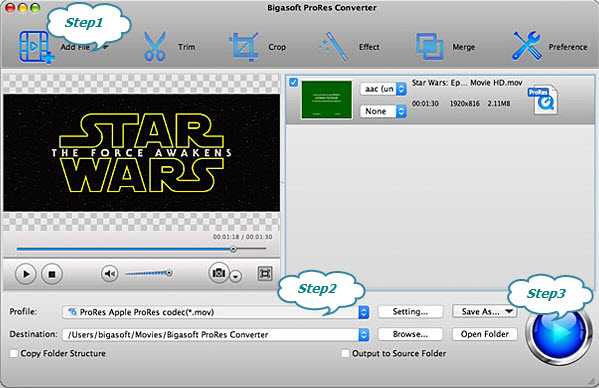Click the Star Wars preview video area

(142, 153)
